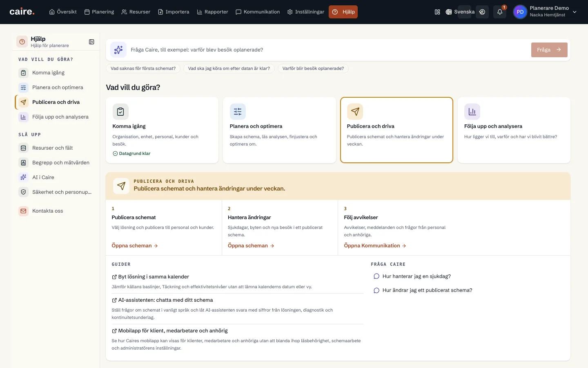Viewport: 588px width, 368px height.
Task: Expand the Planerare Demo user menu chevron
Action: (x=575, y=12)
